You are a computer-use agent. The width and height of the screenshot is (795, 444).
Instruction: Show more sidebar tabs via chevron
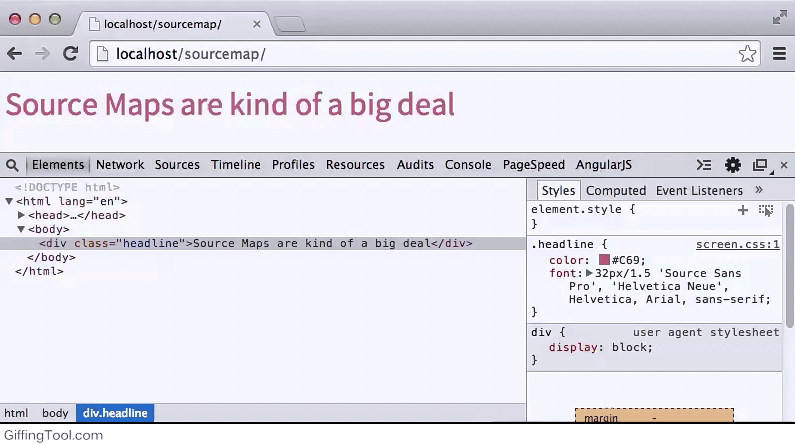(x=758, y=190)
